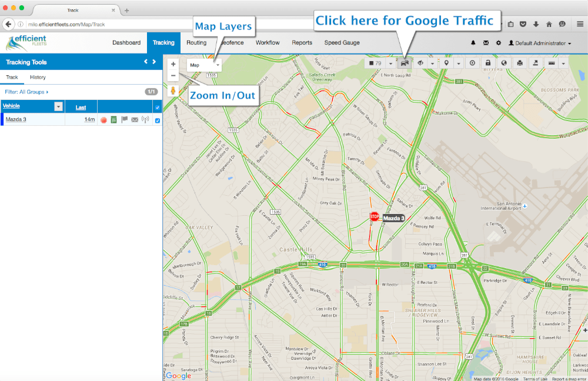Screen dimensions: 588x381
Task: Click browser home icon
Action: pos(549,24)
